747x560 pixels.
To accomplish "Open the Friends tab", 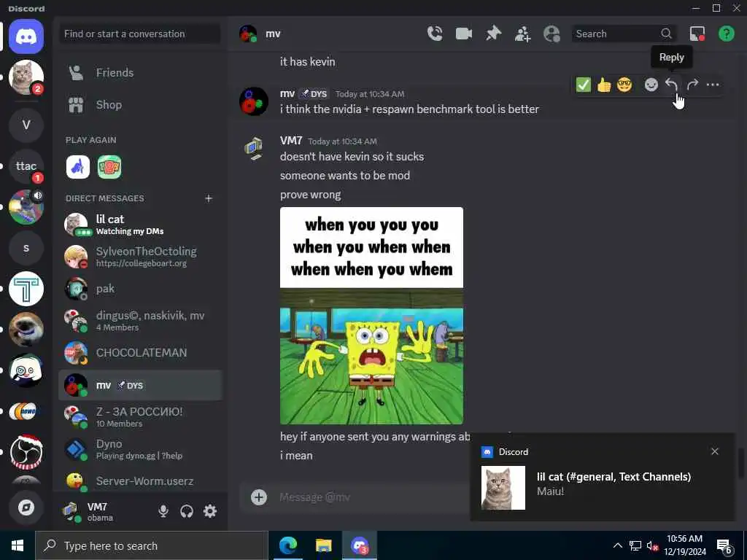I will tap(140, 72).
